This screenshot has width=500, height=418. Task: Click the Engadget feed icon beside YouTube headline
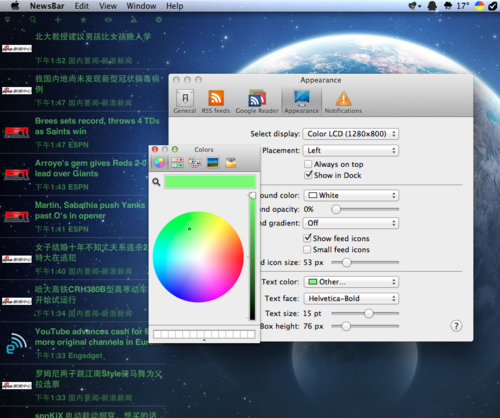coord(17,343)
